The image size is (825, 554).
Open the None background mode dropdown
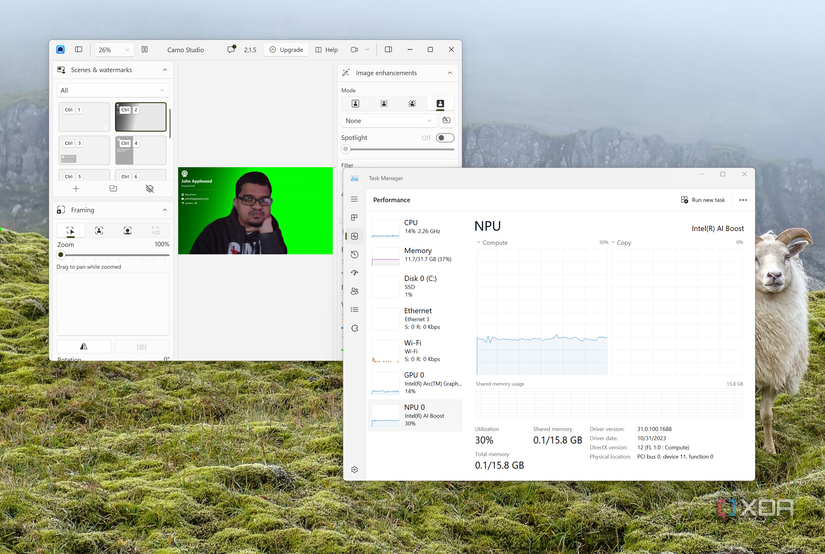click(x=389, y=120)
